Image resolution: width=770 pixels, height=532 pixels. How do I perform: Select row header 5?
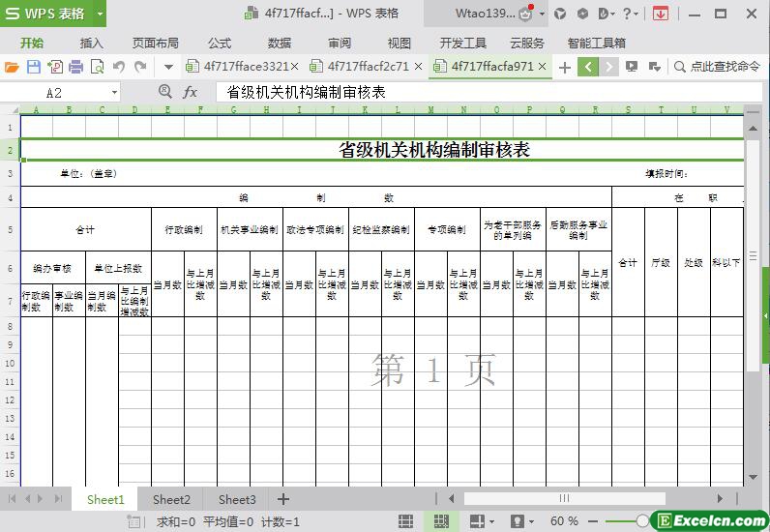(10, 229)
